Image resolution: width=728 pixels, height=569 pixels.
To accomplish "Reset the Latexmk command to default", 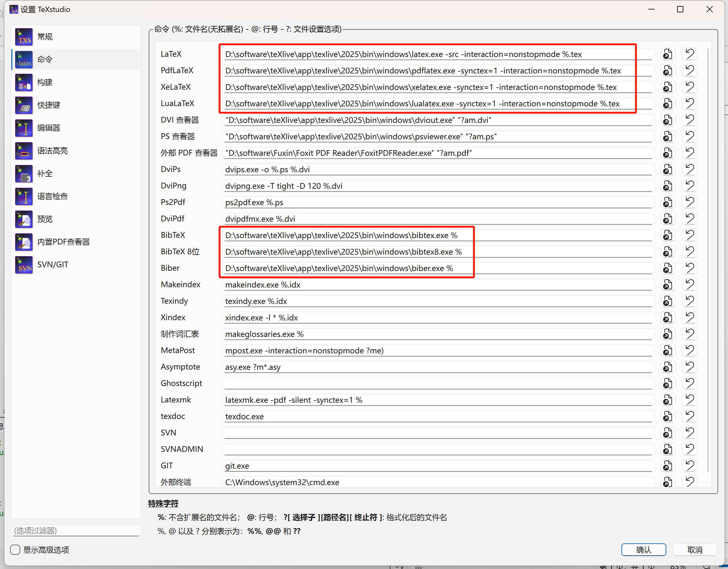I will [690, 400].
